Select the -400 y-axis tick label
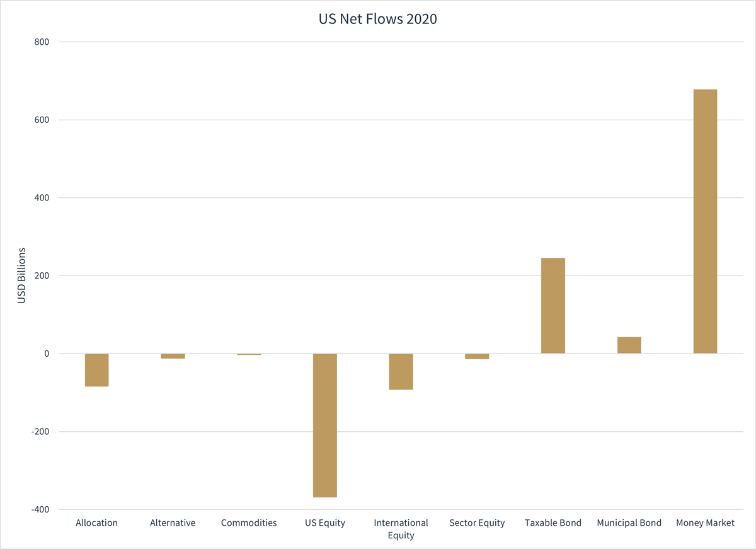The width and height of the screenshot is (756, 549). (x=39, y=509)
